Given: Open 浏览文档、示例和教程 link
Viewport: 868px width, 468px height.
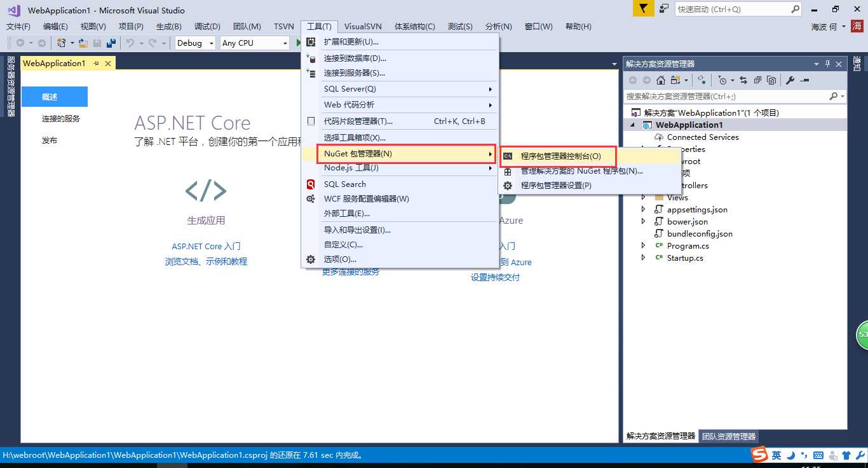Looking at the screenshot, I should 206,261.
